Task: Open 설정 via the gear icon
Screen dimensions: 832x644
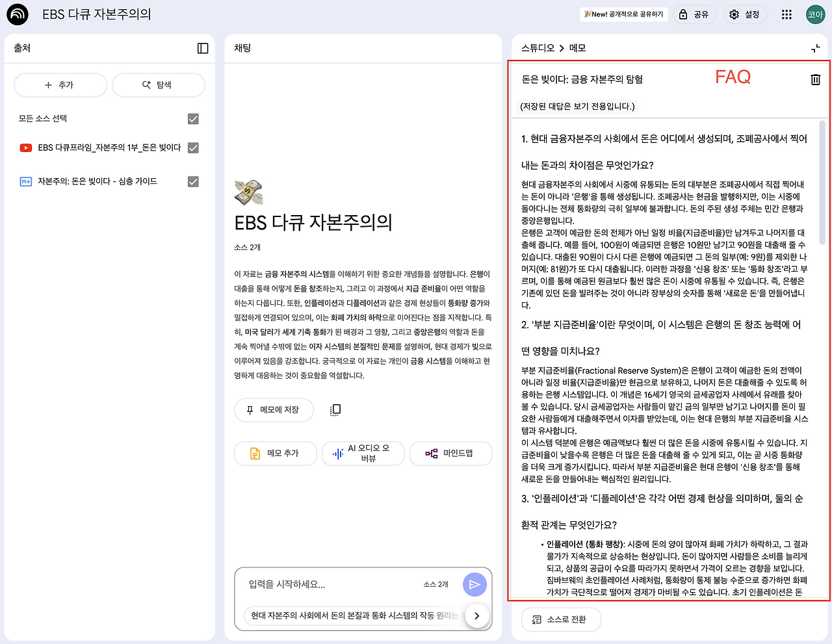Action: tap(745, 14)
